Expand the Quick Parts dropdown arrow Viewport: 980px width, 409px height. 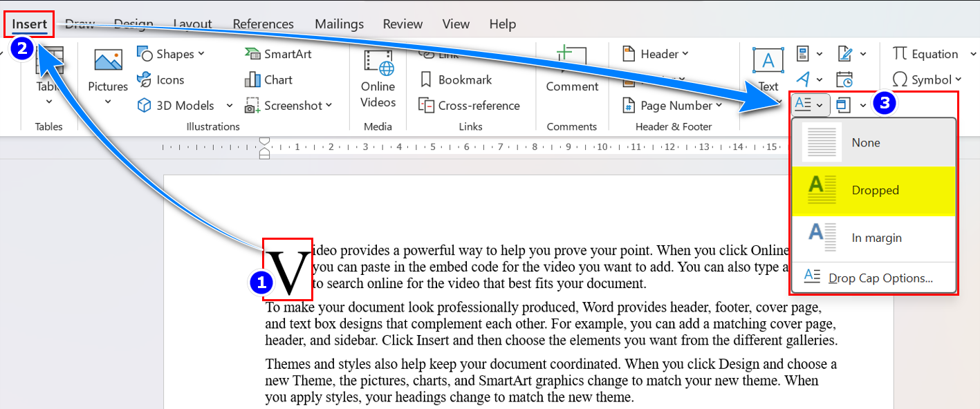[x=820, y=54]
